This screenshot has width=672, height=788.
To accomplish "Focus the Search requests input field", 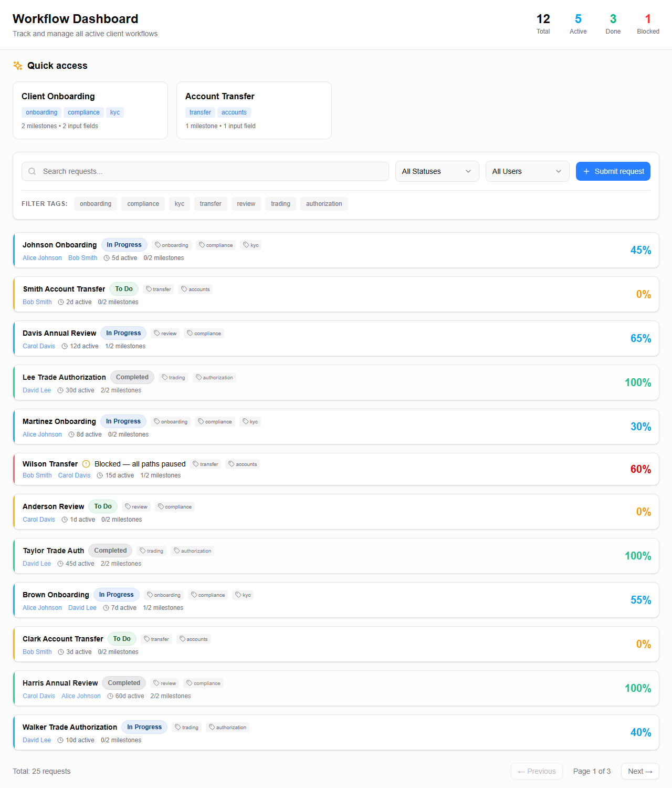I will coord(210,171).
